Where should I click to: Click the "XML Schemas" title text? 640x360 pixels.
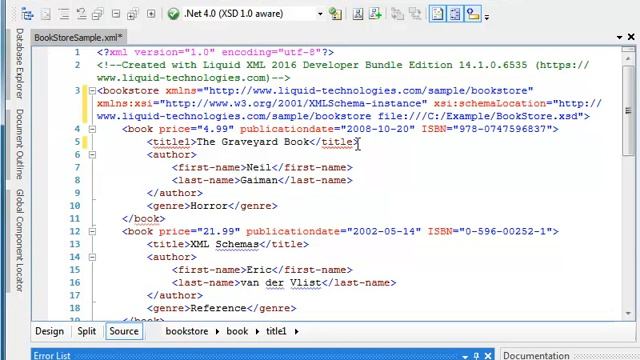[x=224, y=244]
